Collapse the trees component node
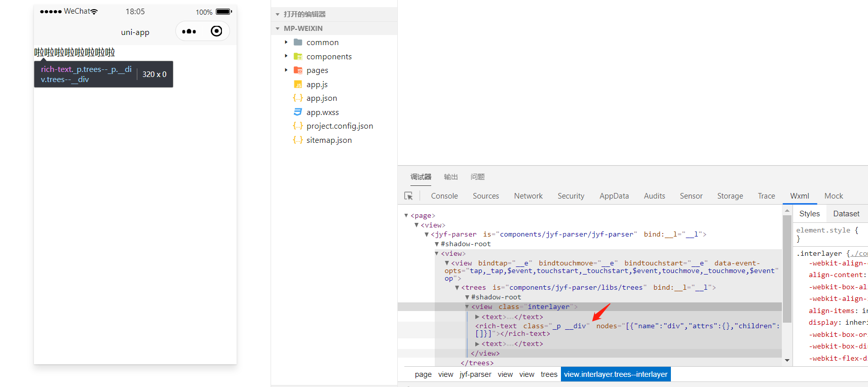868x387 pixels. (x=457, y=287)
